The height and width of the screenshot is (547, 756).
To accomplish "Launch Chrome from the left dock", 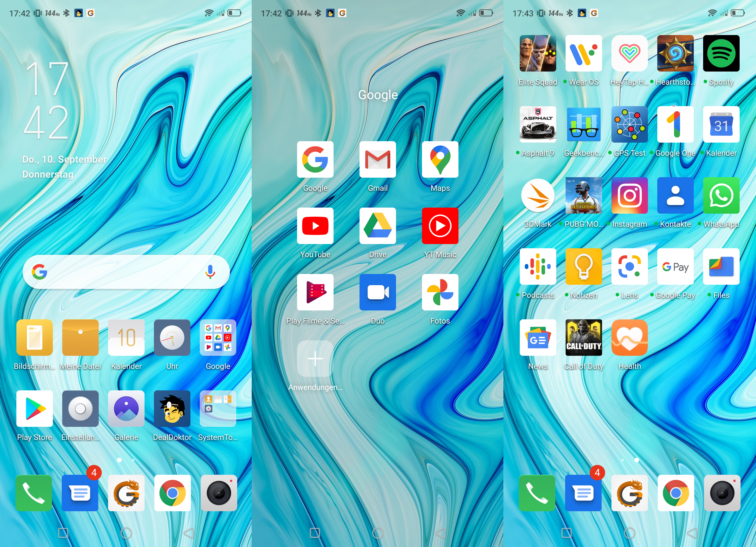I will 172,493.
